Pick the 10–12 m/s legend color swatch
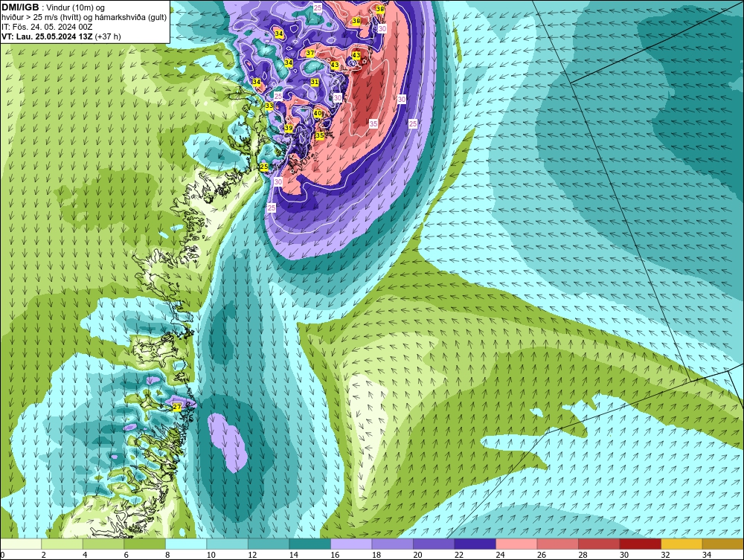744x560 pixels. pos(227,544)
